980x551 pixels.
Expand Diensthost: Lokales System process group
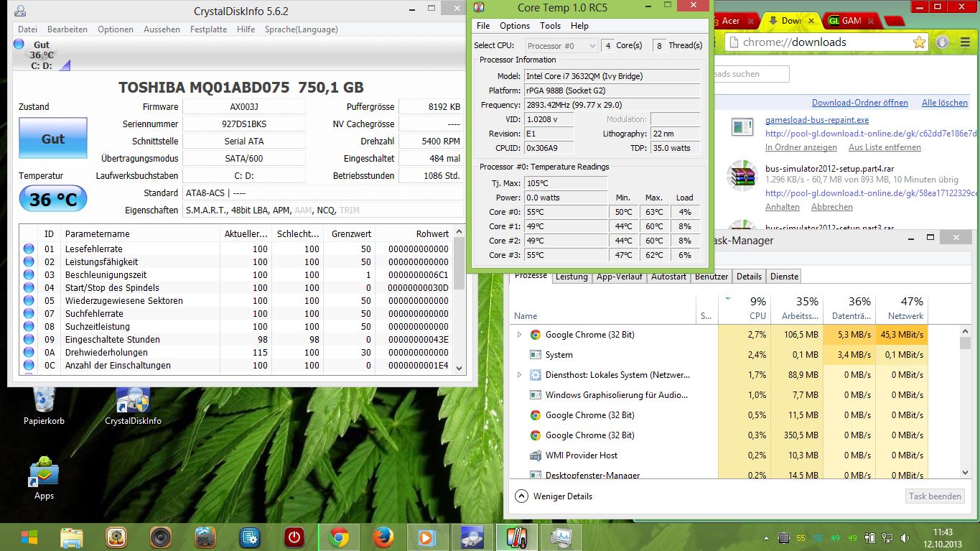click(x=519, y=375)
